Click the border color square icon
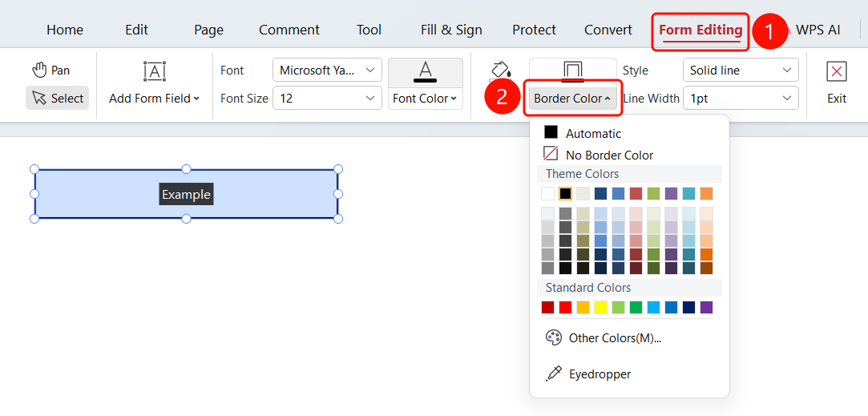Image resolution: width=868 pixels, height=416 pixels. pyautogui.click(x=573, y=71)
